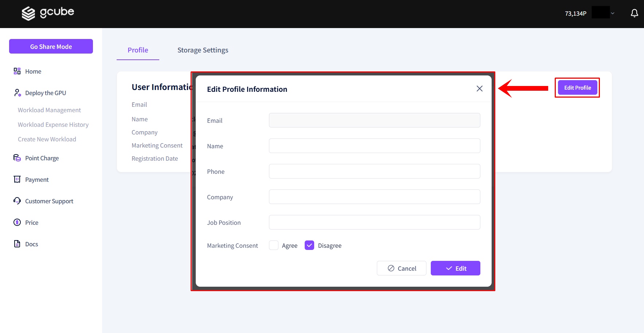Click the Price dollar icon

pos(17,222)
